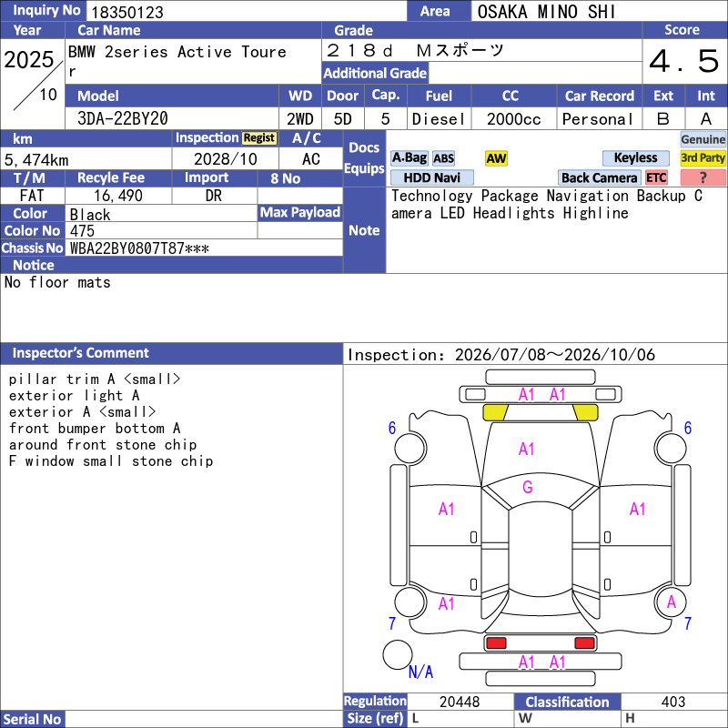Select the red ETC badge

pos(656,177)
